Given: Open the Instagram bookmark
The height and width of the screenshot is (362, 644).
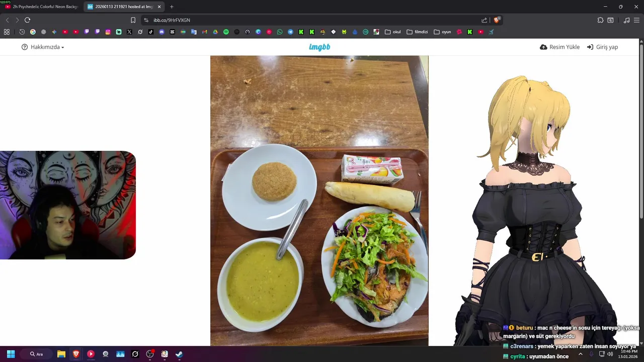Looking at the screenshot, I should [x=108, y=32].
